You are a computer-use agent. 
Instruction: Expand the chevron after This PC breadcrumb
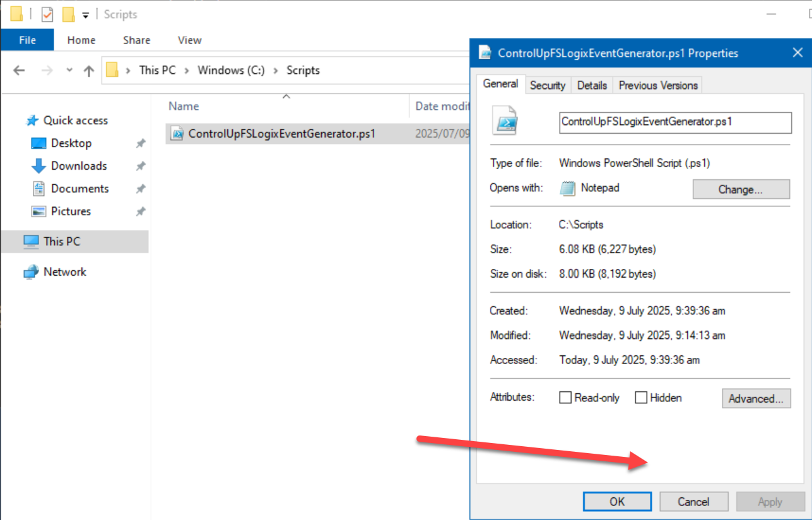coord(187,71)
